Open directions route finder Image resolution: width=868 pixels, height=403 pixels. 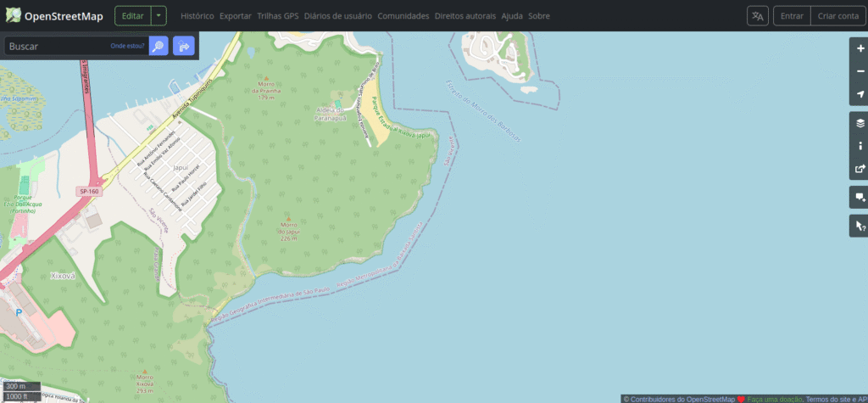click(183, 47)
